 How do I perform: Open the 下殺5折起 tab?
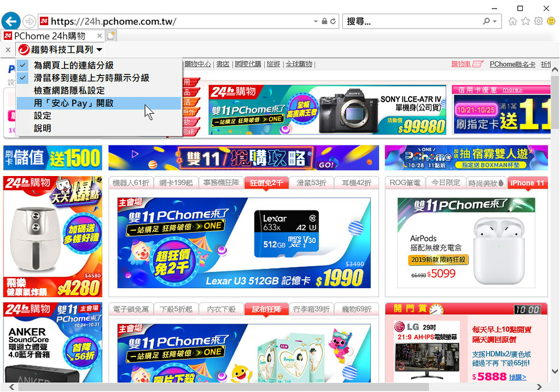tap(176, 309)
